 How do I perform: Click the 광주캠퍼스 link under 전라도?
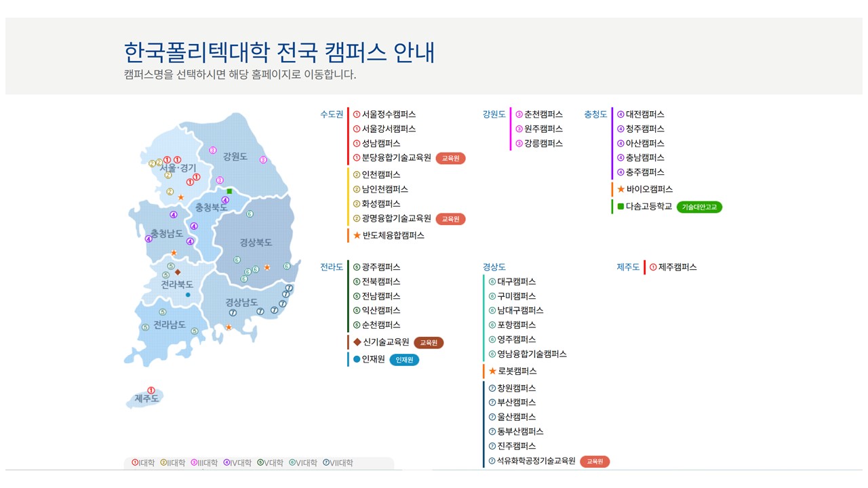pyautogui.click(x=380, y=267)
